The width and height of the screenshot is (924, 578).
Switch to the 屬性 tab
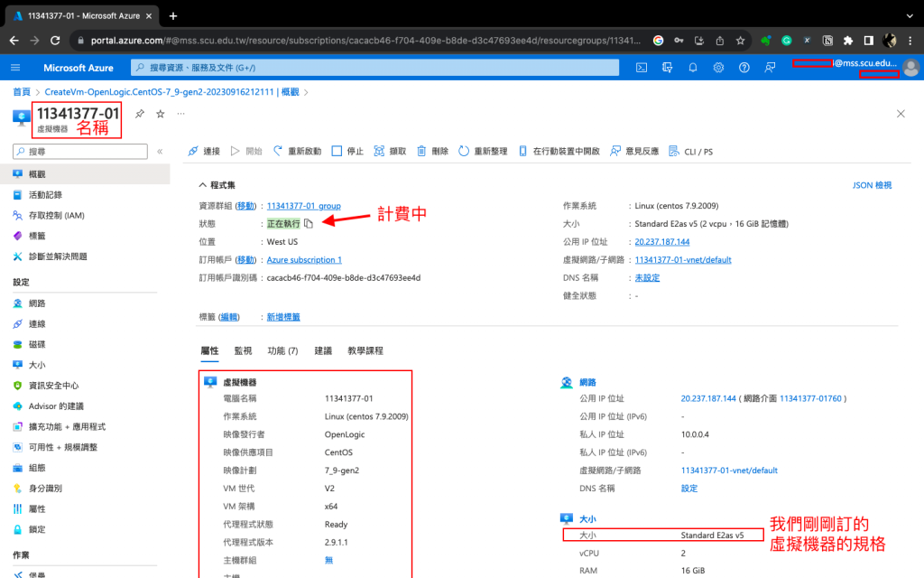[209, 351]
